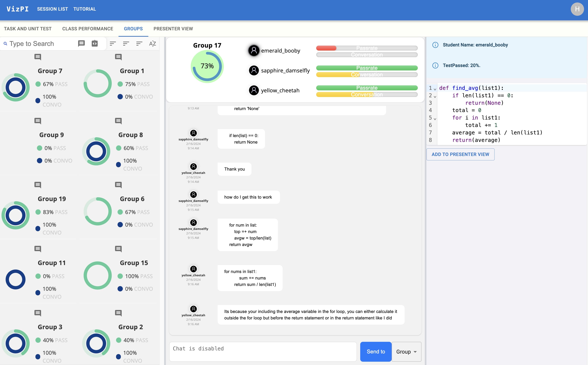Sort groups alphabetically with AZ icon
This screenshot has height=365, width=588.
pyautogui.click(x=152, y=44)
